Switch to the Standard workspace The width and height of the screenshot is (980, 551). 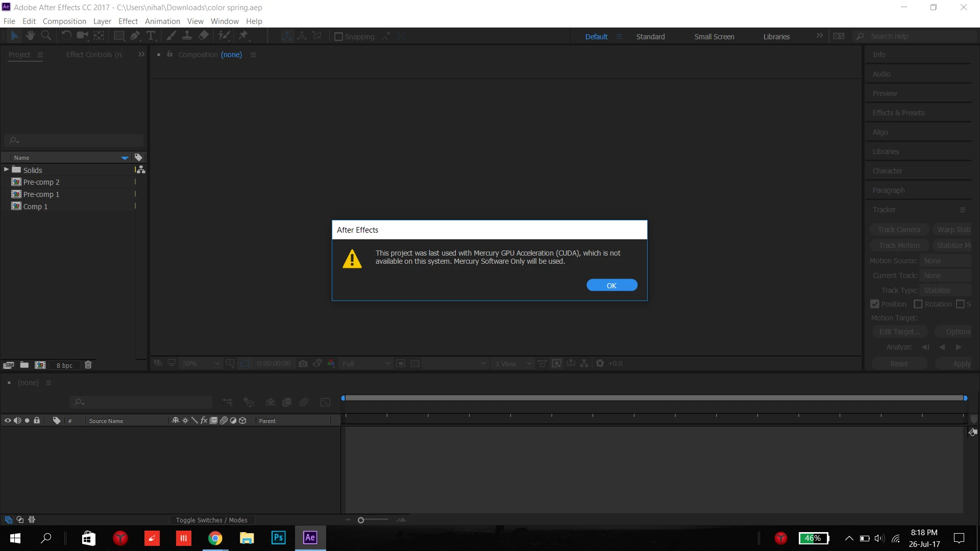tap(650, 37)
